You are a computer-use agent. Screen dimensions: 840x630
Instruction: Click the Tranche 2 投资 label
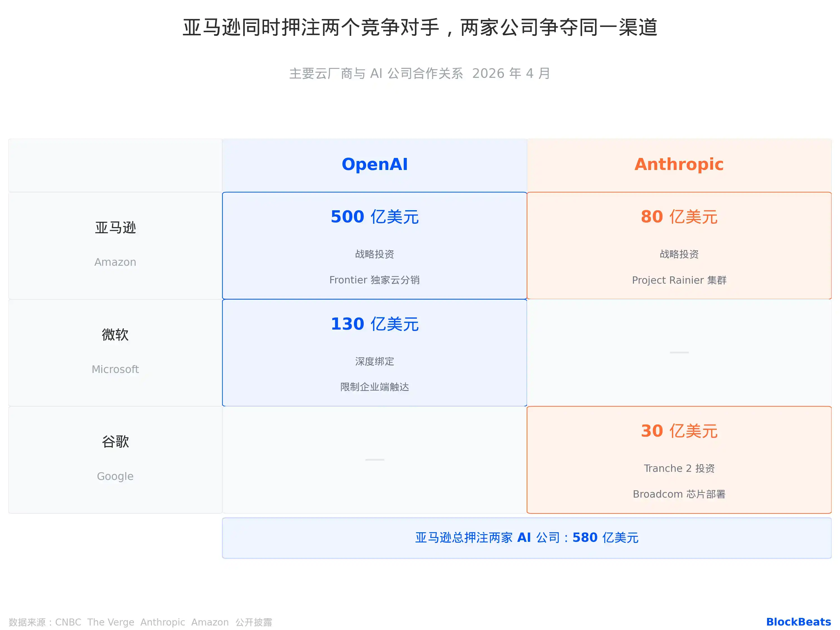(x=679, y=468)
